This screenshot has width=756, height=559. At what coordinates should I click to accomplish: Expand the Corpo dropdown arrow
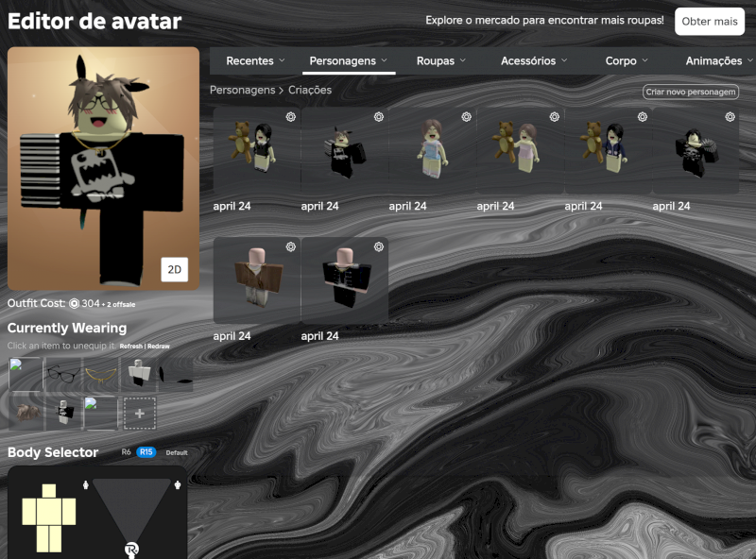[x=645, y=60]
